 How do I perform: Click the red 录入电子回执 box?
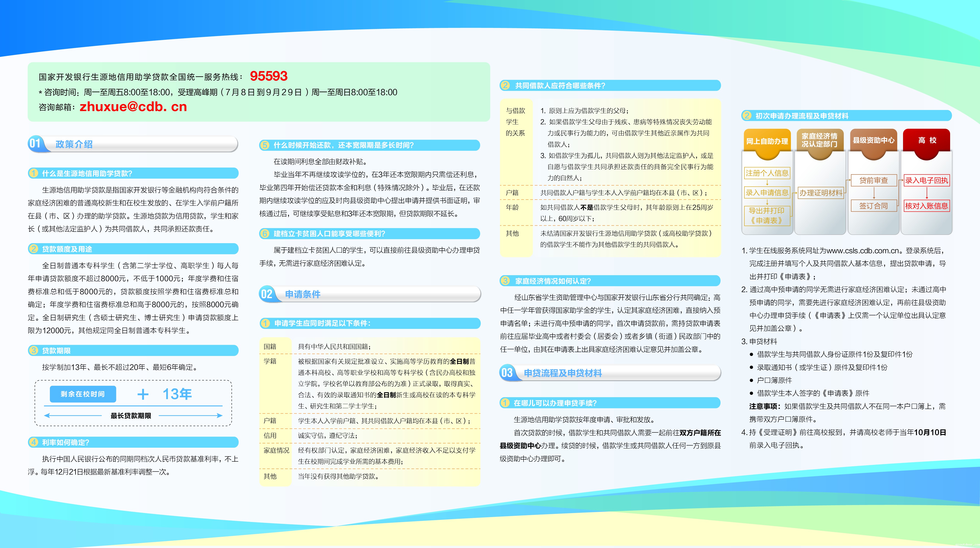point(926,180)
